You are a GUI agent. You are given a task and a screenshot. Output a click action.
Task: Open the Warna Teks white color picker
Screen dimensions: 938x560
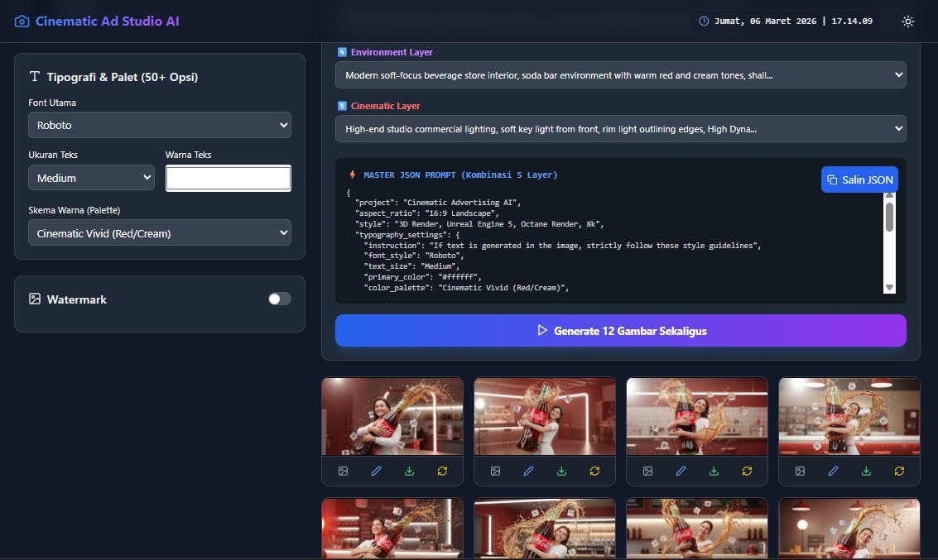(x=228, y=178)
